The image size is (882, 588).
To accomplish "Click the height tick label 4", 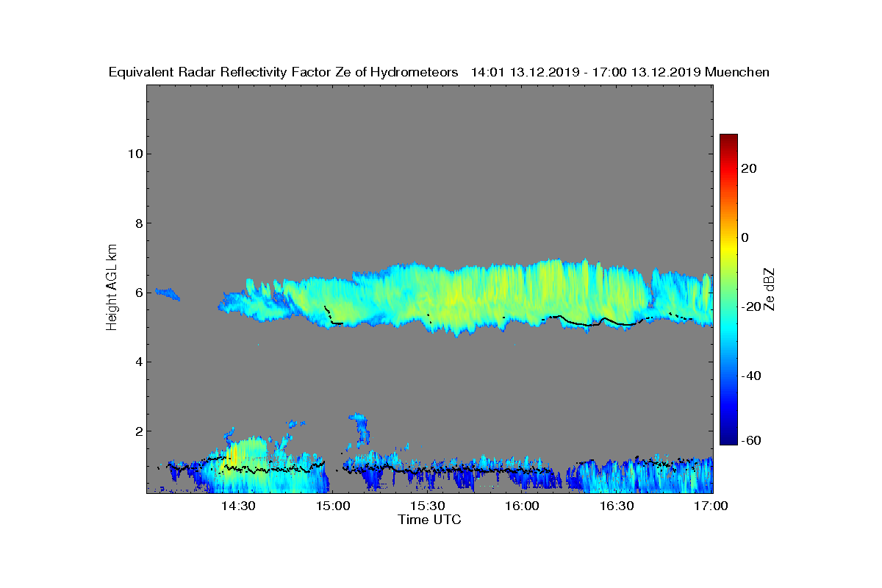I will 137,362.
